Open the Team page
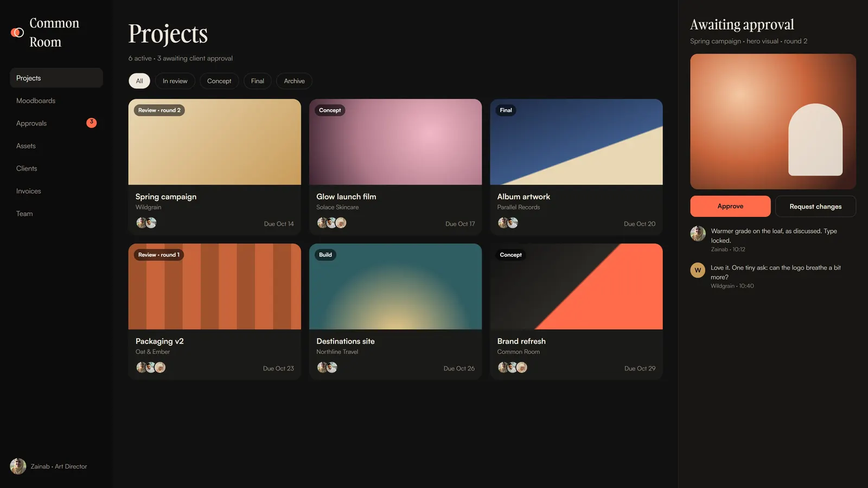Screen dimensions: 868x488 [56, 214]
